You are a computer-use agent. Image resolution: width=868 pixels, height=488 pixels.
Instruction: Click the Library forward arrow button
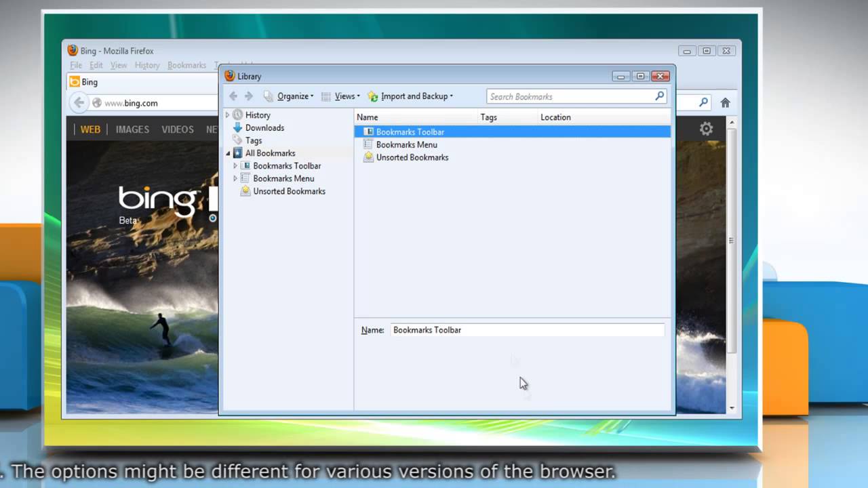pos(249,96)
